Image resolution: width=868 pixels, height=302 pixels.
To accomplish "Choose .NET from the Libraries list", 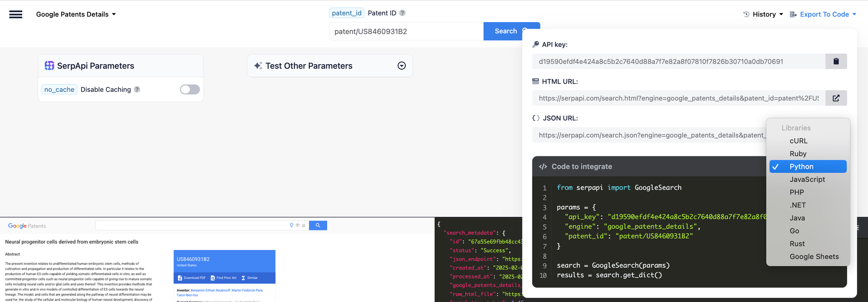I will tap(808, 205).
